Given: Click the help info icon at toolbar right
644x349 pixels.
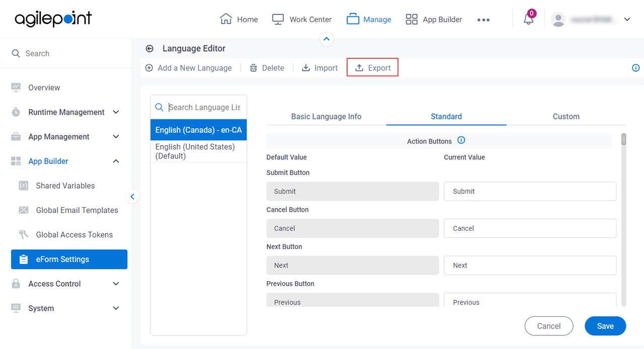Looking at the screenshot, I should click(636, 68).
